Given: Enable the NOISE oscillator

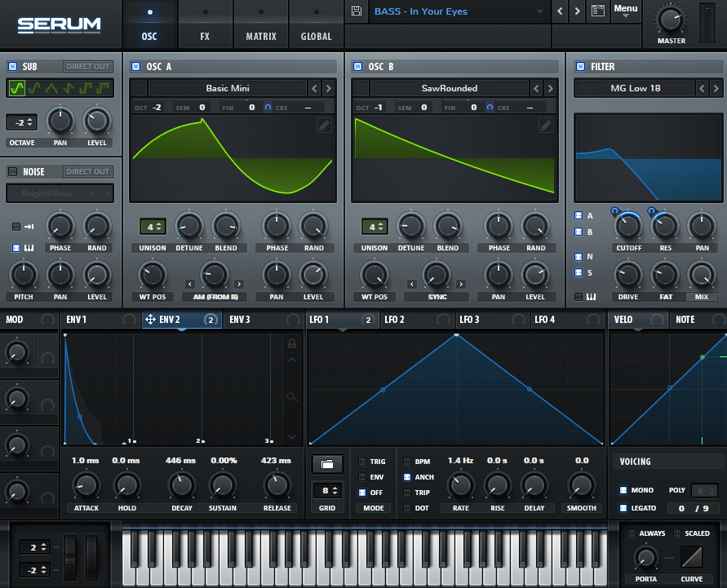Looking at the screenshot, I should coord(13,171).
